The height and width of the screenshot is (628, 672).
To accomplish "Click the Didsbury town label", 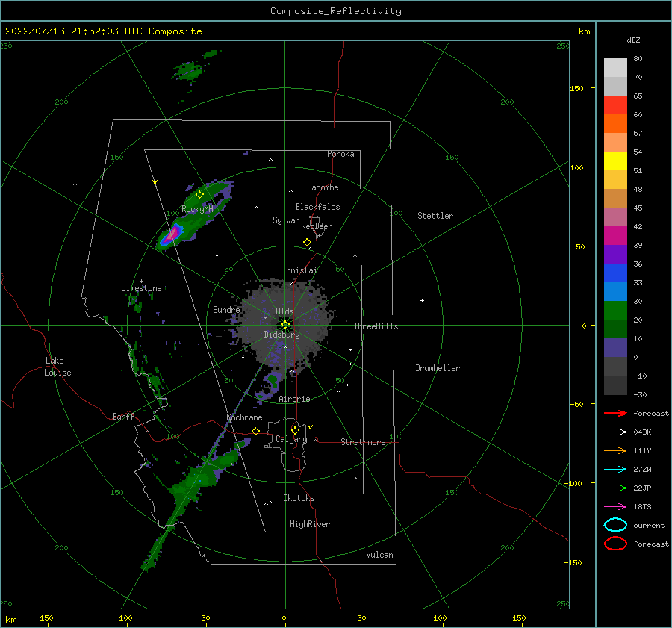I will coord(282,335).
